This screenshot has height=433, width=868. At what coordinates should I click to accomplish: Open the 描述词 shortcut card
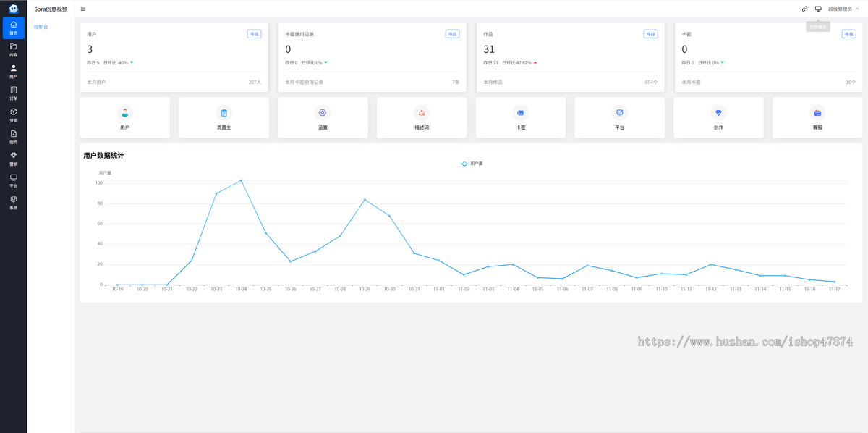tap(422, 118)
